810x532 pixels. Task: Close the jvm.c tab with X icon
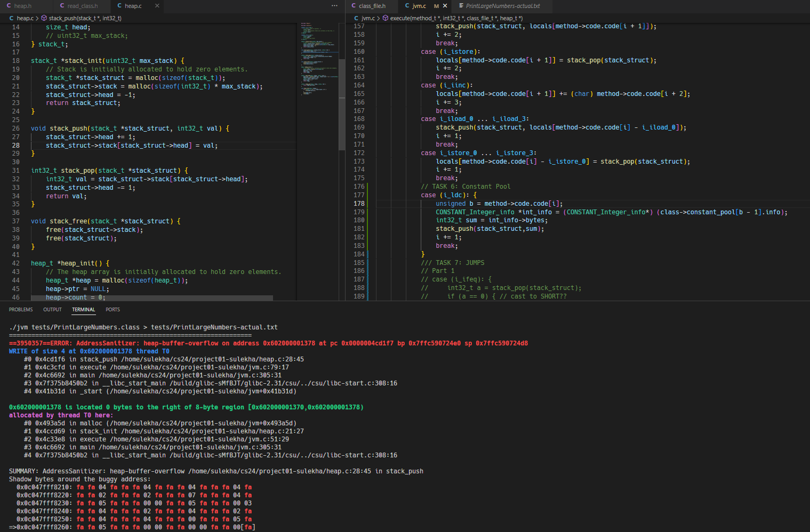click(445, 6)
